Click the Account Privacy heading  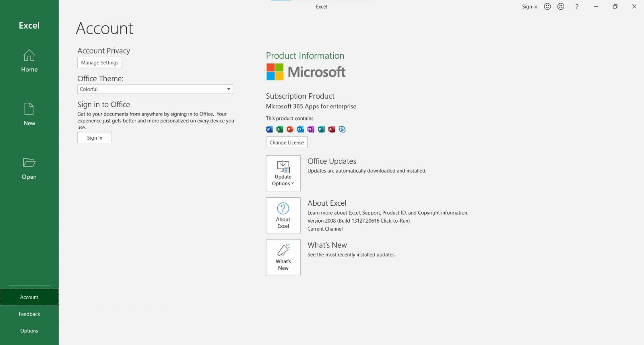[104, 51]
